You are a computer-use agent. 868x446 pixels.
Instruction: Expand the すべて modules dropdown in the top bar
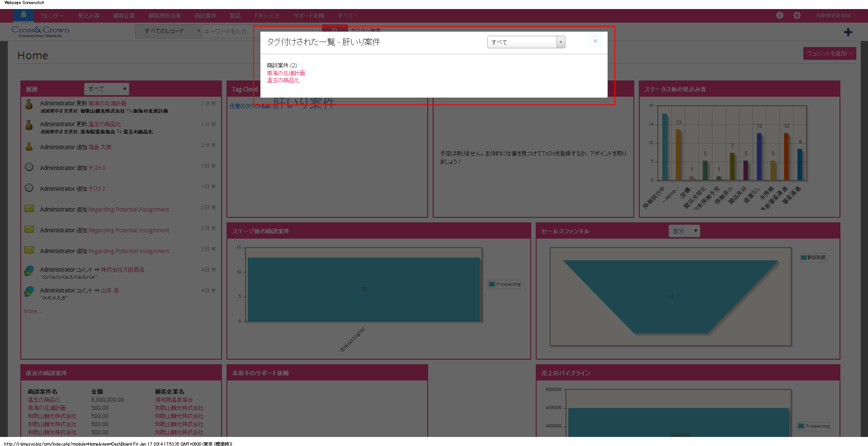coord(347,16)
